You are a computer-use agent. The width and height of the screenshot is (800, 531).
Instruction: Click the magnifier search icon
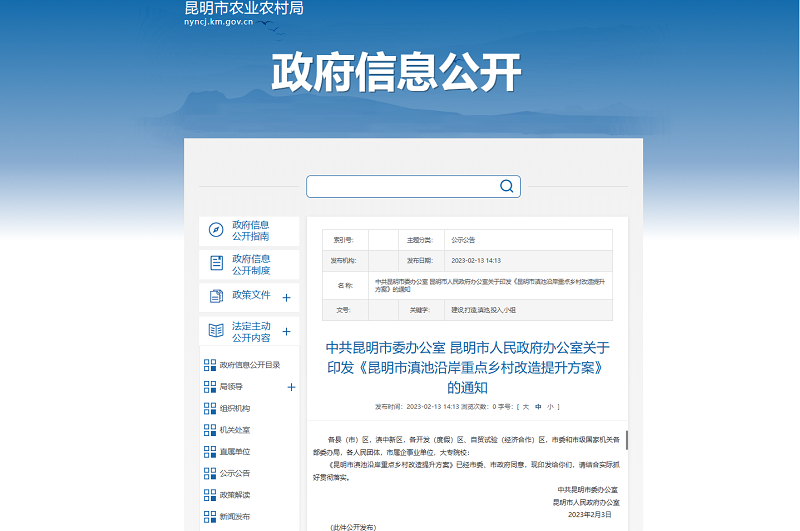507,186
